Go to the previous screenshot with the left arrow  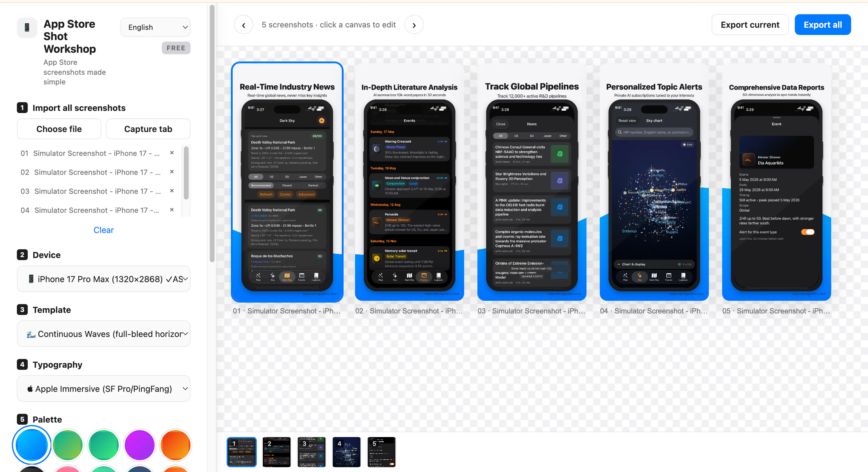pos(243,25)
